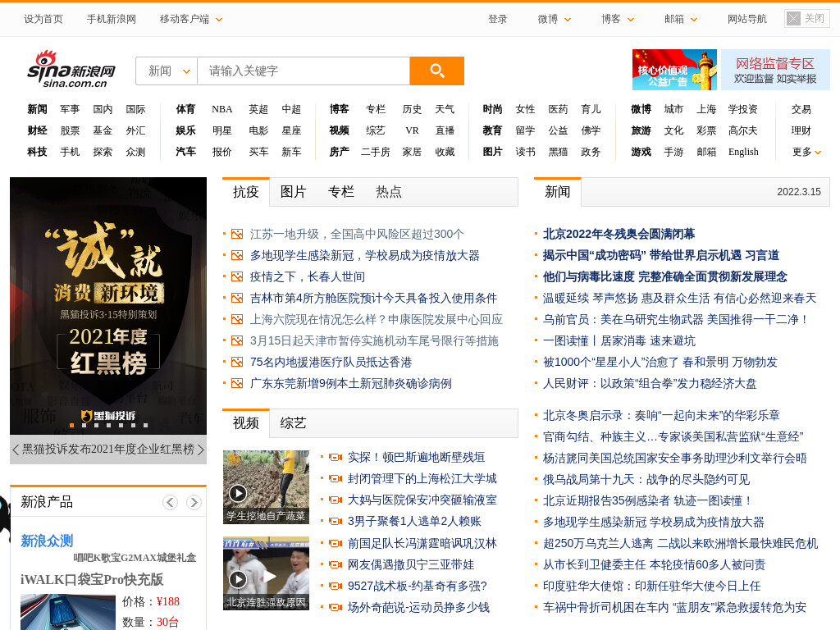Open the Sina logo homepage link
Screen dimensions: 840x630
click(71, 70)
